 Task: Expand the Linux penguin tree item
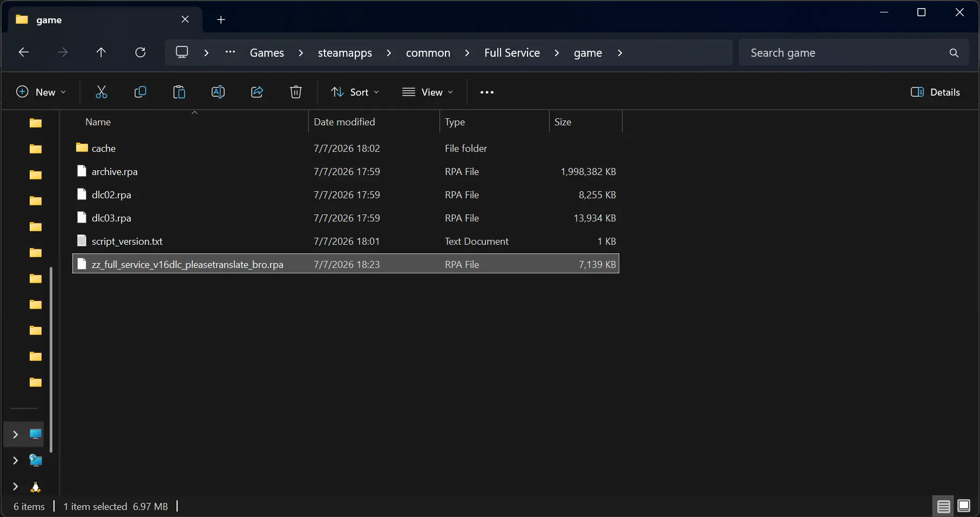(x=15, y=487)
